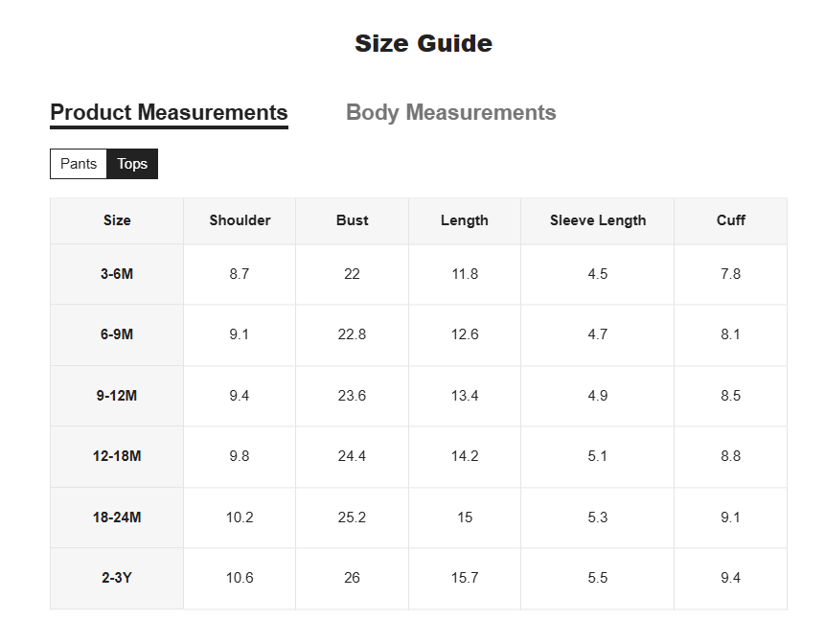Select the Product Measurements tab

(169, 112)
